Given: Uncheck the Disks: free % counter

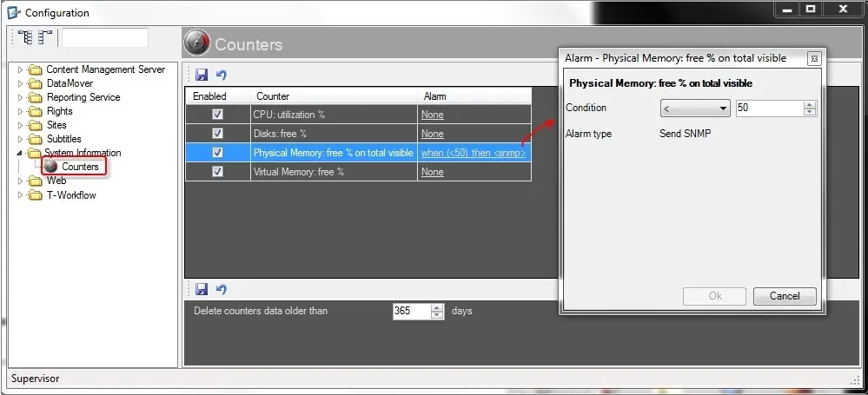Looking at the screenshot, I should coord(218,134).
